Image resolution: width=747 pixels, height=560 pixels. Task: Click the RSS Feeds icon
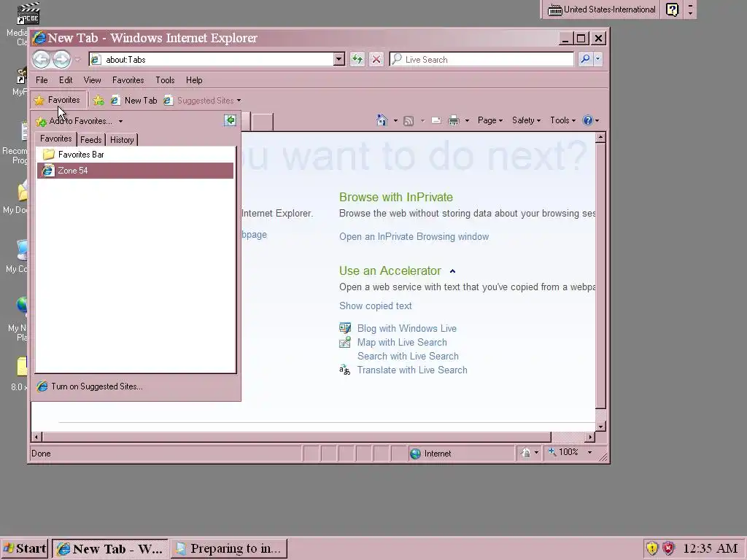(x=409, y=121)
